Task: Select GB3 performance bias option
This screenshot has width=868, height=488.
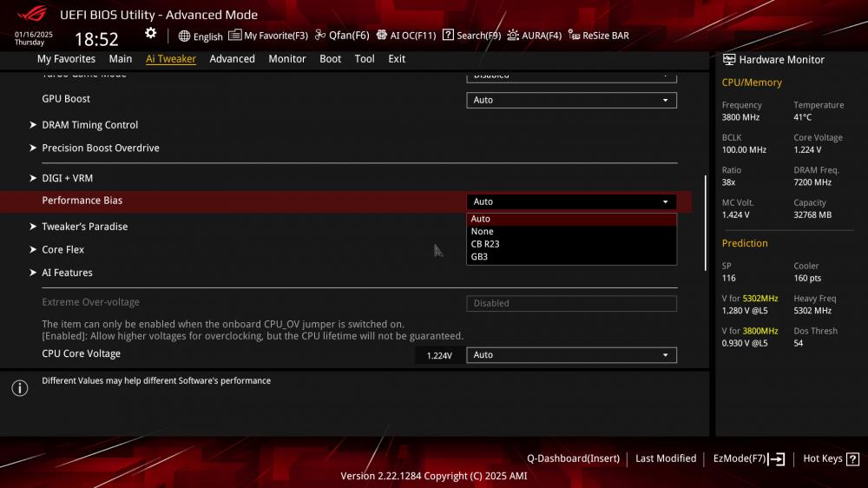Action: point(571,256)
